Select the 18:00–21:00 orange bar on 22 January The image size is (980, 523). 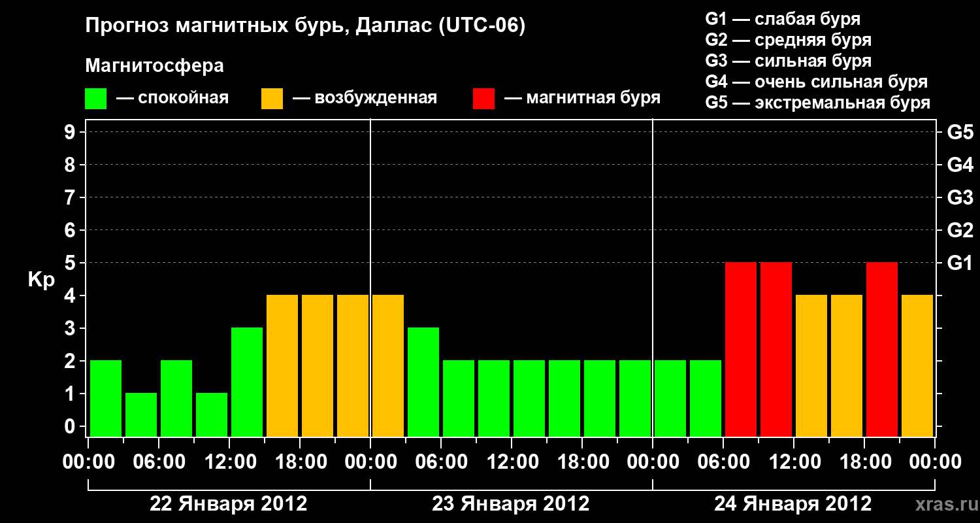pos(318,365)
